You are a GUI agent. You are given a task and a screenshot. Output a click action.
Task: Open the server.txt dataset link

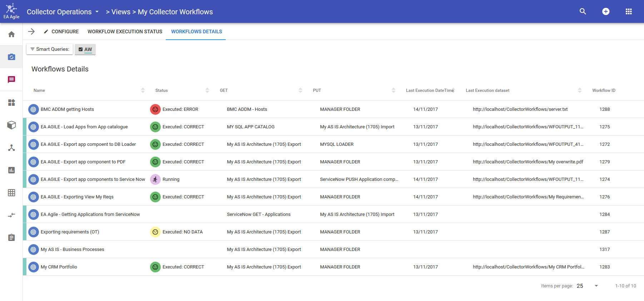(x=520, y=109)
